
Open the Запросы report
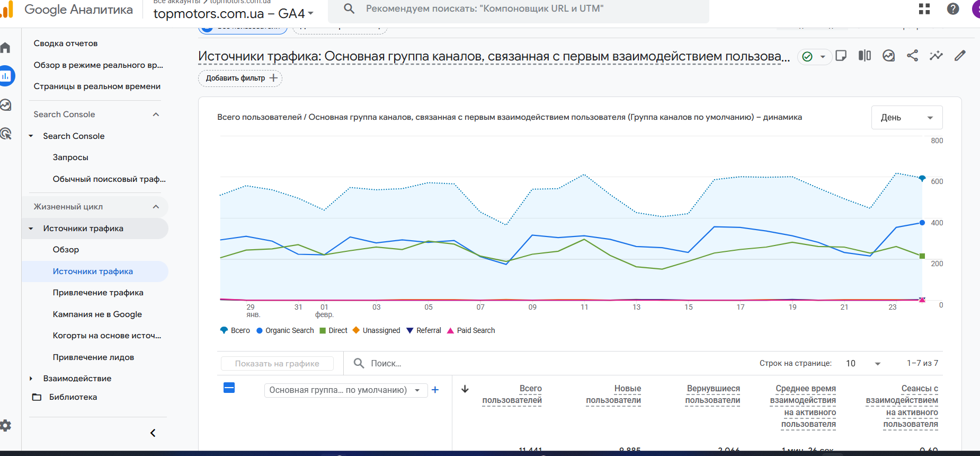coord(70,157)
